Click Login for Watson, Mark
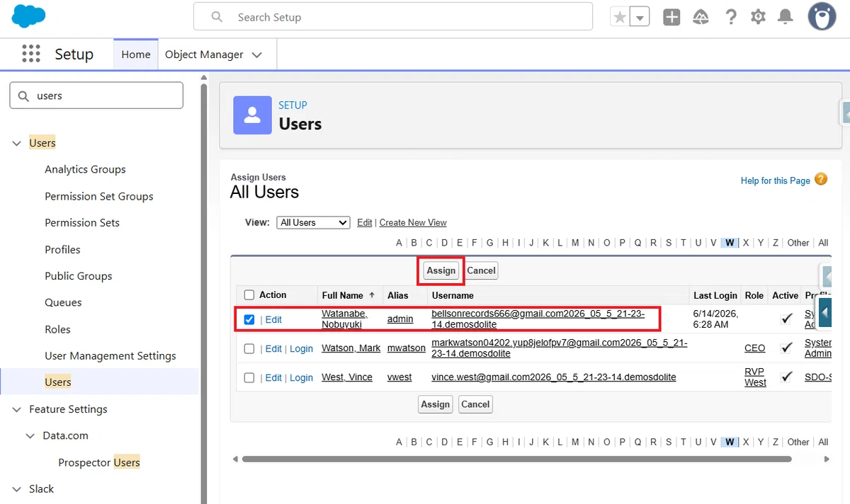850x504 pixels. click(301, 348)
